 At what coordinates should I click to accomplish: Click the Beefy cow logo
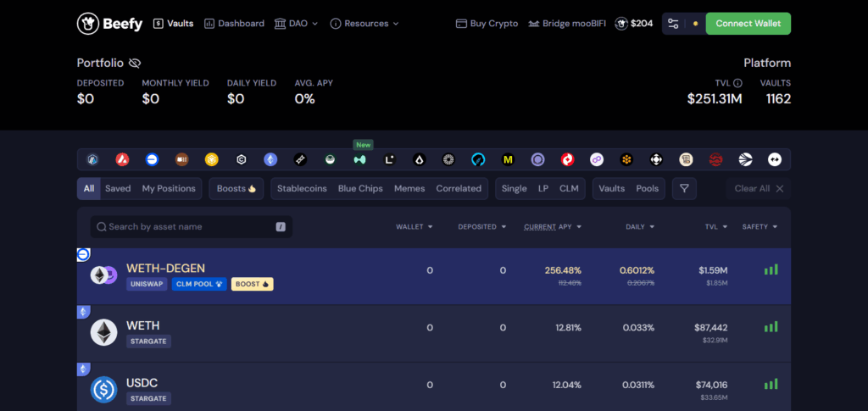(88, 24)
